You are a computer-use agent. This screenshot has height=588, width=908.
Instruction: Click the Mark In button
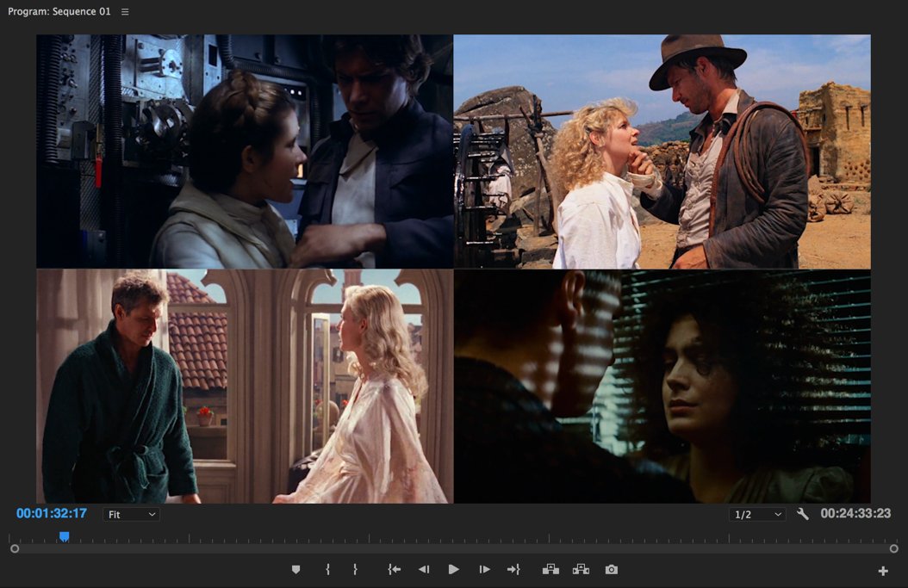point(327,570)
